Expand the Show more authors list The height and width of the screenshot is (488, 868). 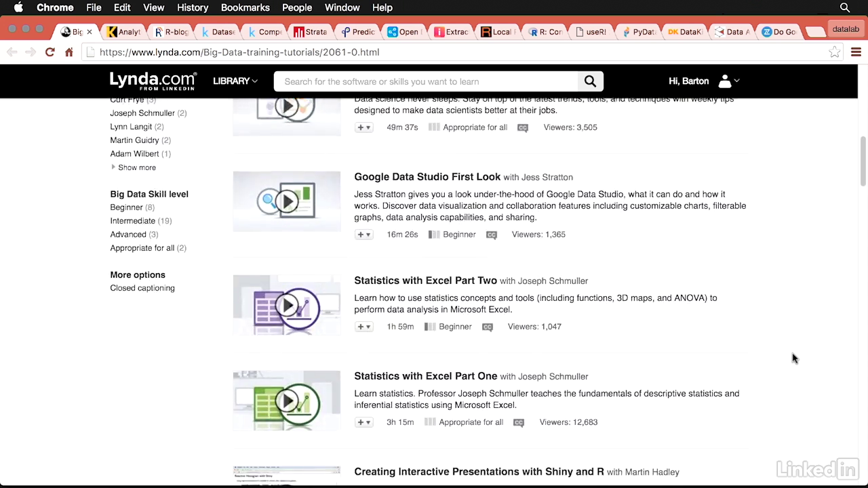136,167
